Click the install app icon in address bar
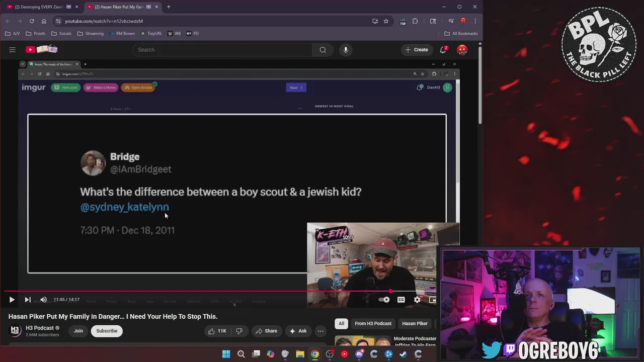 [x=375, y=21]
